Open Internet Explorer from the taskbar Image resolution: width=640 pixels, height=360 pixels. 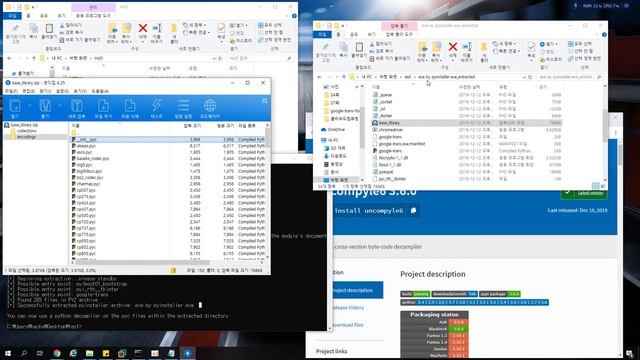[73, 353]
